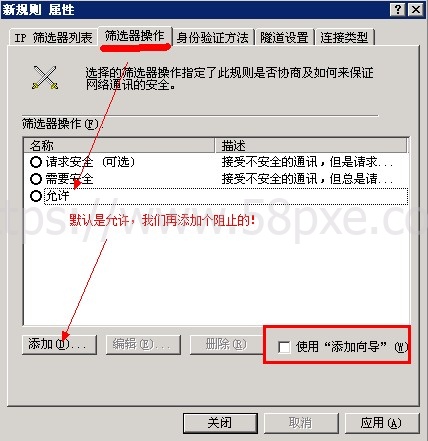
Task: Click the 关闭 button
Action: click(220, 423)
